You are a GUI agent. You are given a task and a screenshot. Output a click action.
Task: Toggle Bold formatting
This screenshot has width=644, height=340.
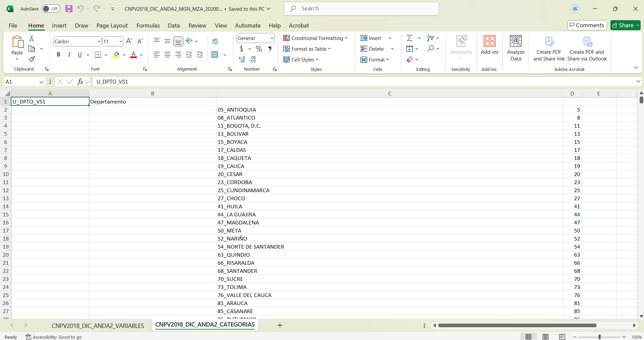point(59,55)
